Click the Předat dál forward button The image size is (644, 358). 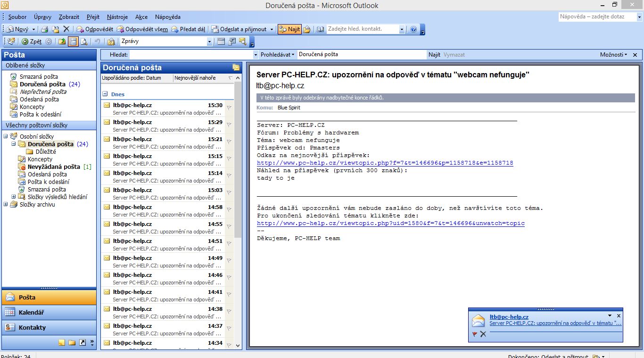click(188, 29)
